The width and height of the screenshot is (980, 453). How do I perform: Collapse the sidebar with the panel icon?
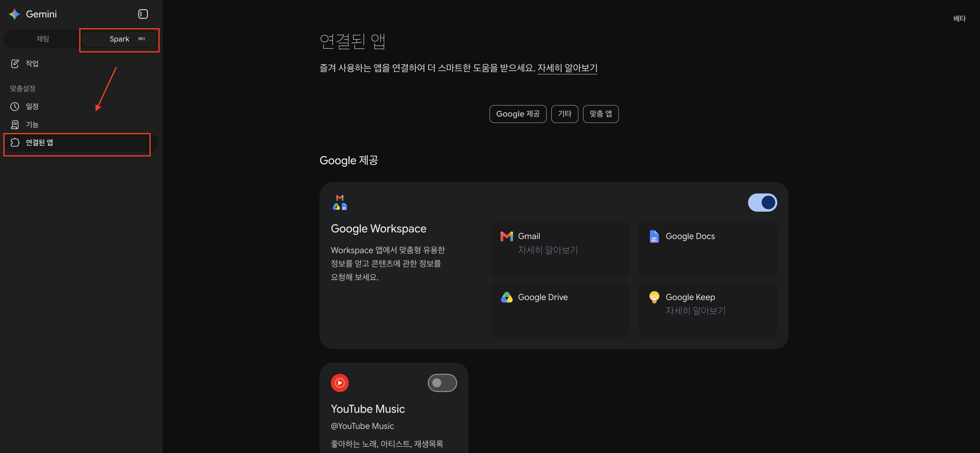coord(143,14)
